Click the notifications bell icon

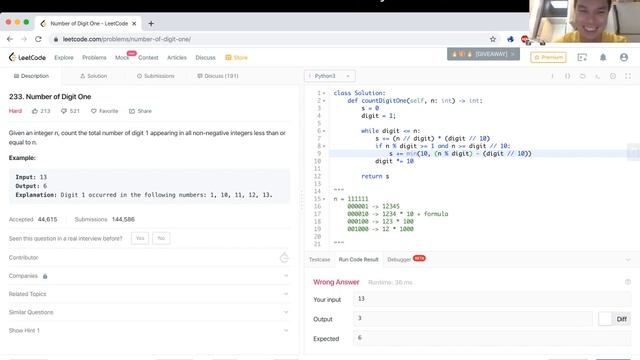[x=603, y=58]
